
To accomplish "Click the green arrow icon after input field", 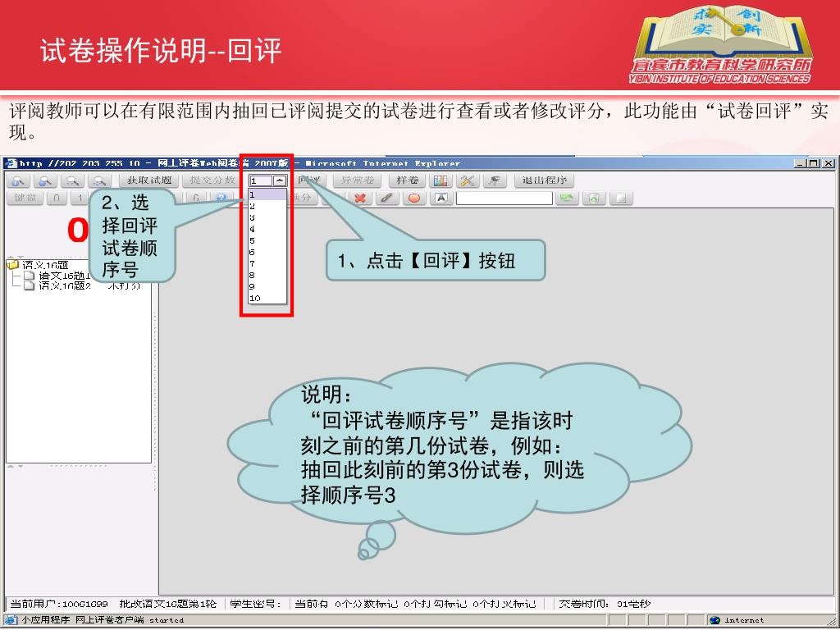I will [x=567, y=199].
